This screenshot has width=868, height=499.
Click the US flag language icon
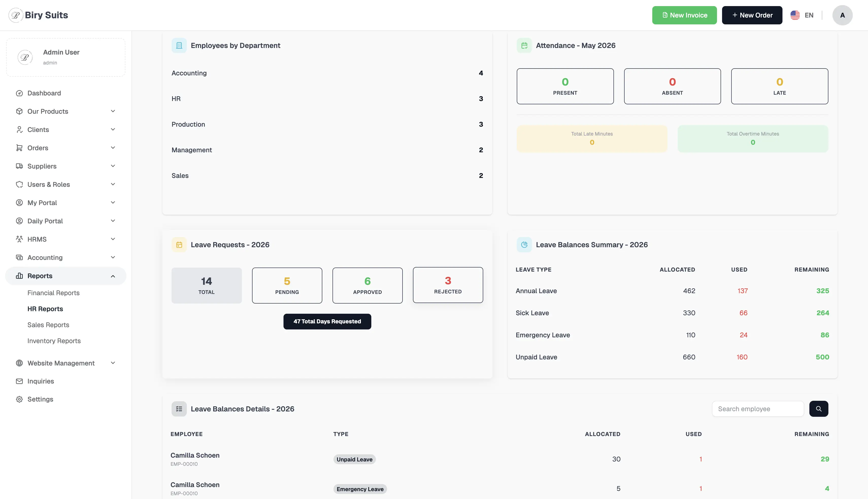(x=795, y=15)
